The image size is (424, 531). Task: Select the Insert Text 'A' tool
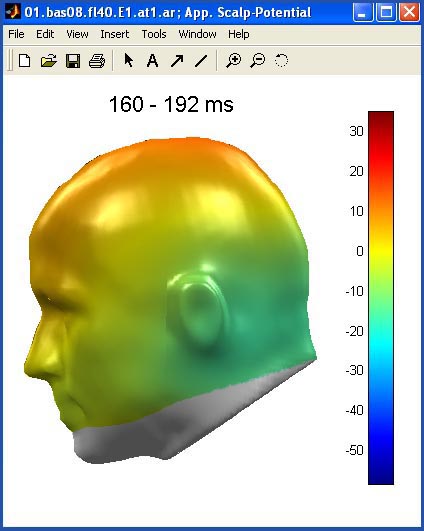(x=152, y=61)
